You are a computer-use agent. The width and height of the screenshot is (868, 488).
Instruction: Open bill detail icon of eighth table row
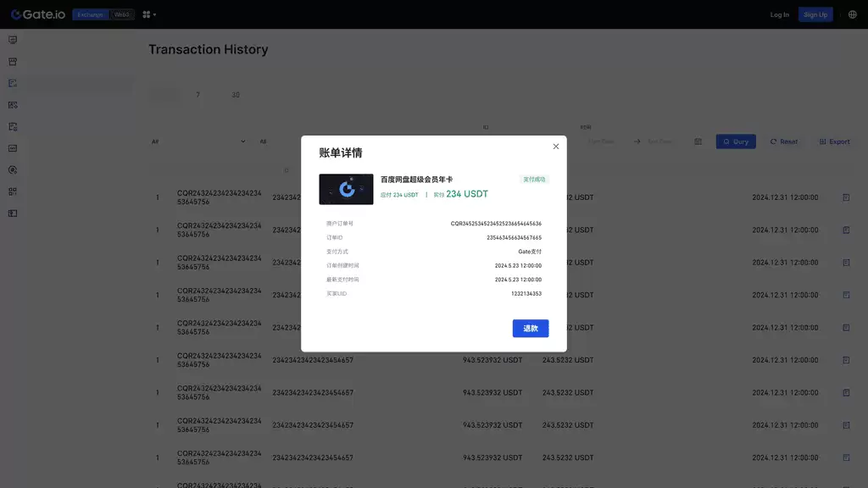[x=846, y=425]
